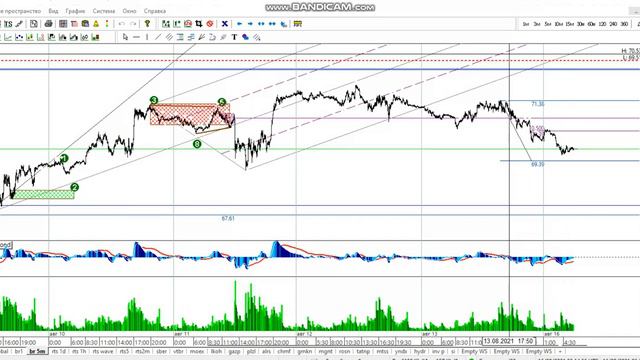Click the blue expand horizontal arrows icon
The image size is (640, 360).
(261, 24)
